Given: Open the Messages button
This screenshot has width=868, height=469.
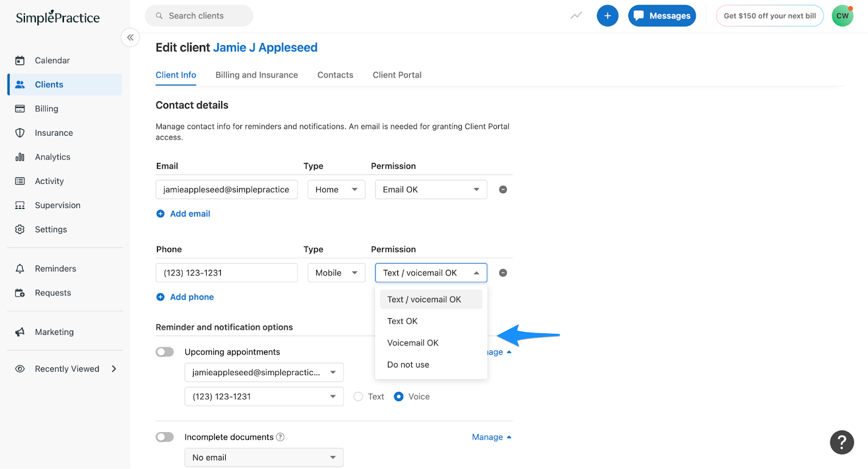Looking at the screenshot, I should click(x=662, y=16).
